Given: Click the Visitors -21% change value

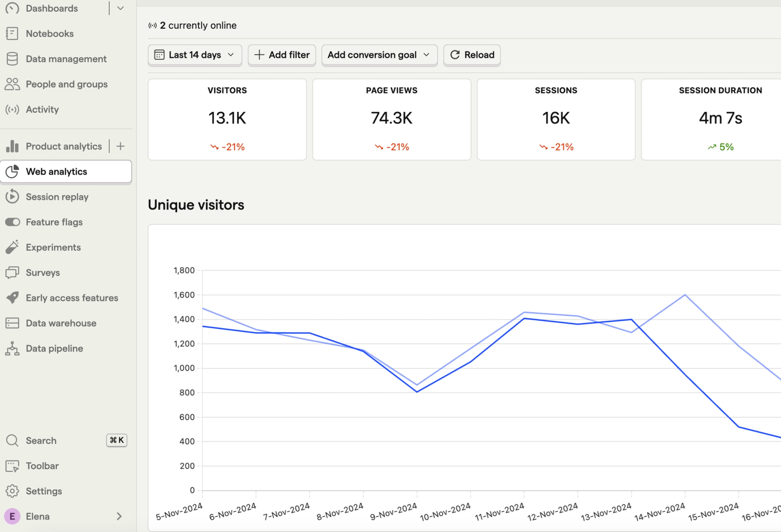Looking at the screenshot, I should (x=227, y=147).
